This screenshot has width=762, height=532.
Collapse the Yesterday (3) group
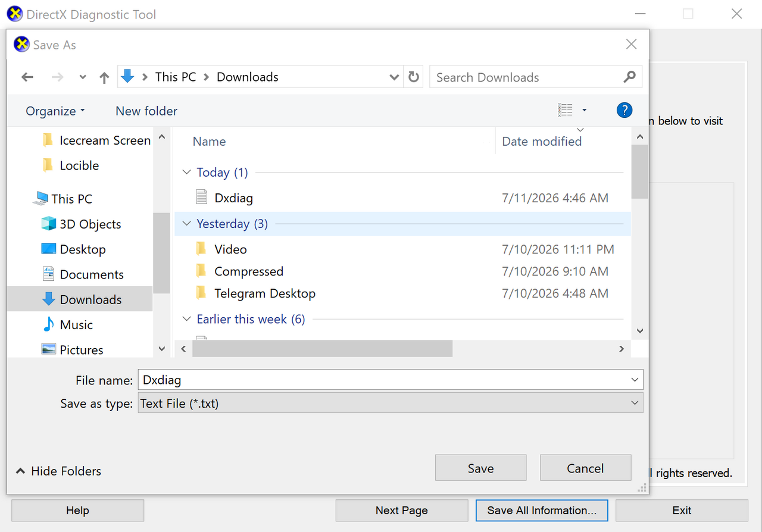click(186, 224)
